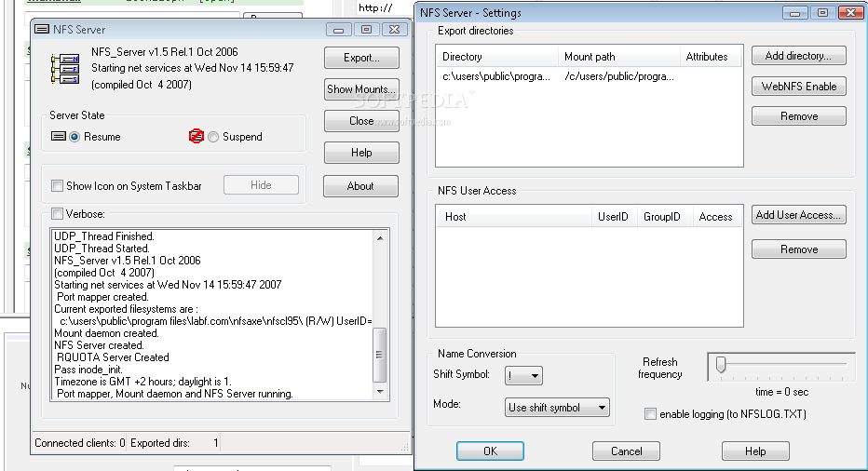Click log line 'Mount daemon created.'

tap(106, 333)
